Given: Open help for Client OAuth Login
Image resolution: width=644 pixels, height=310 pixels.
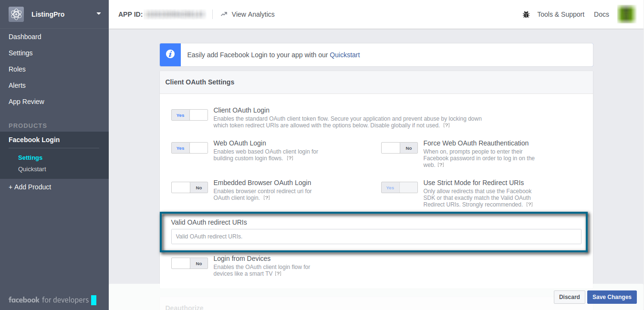Looking at the screenshot, I should (447, 125).
